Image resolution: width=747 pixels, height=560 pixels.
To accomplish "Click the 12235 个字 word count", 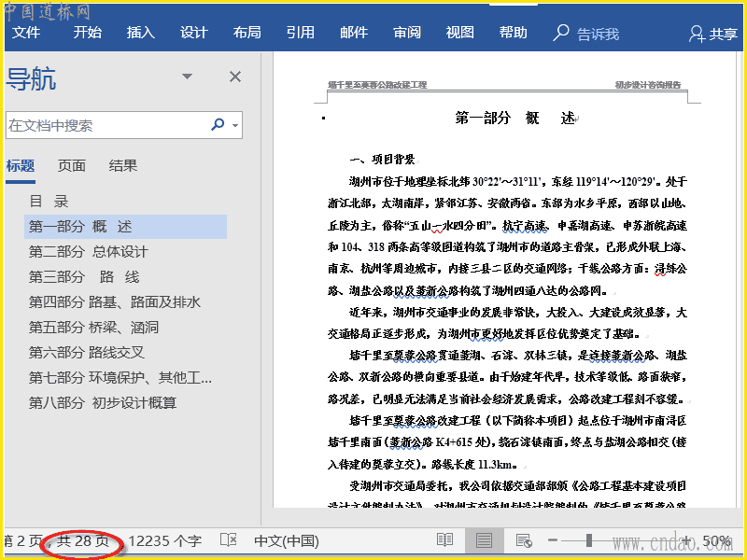I will 165,541.
